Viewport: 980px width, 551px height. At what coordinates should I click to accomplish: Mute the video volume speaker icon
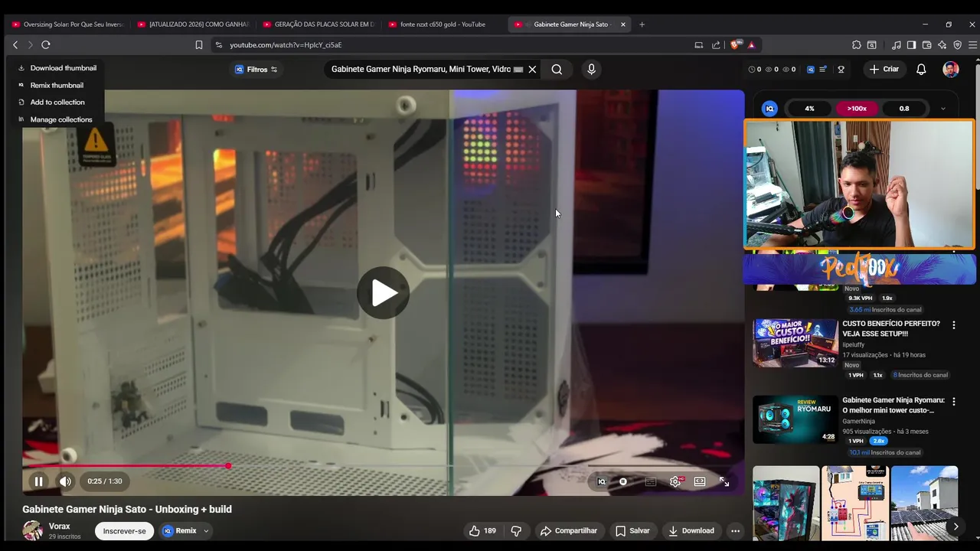pyautogui.click(x=65, y=481)
